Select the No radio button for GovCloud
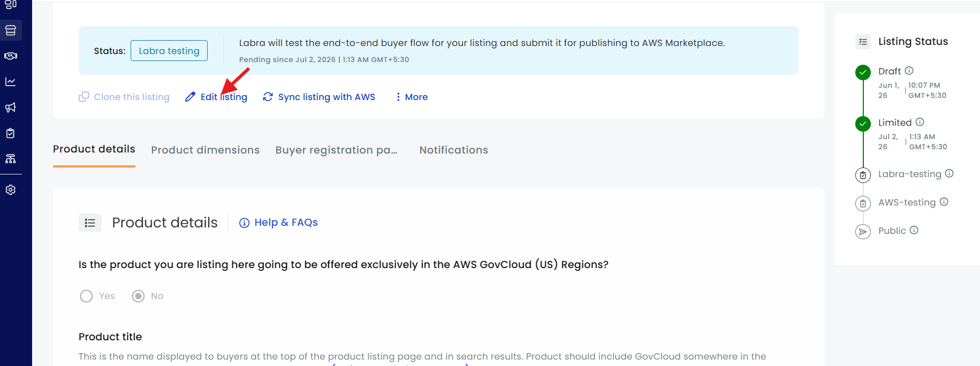Viewport: 980px width, 366px height. click(x=138, y=296)
